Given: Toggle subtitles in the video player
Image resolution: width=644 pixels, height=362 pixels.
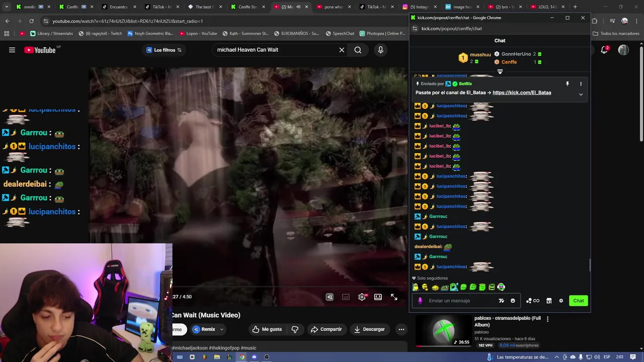Looking at the screenshot, I should 346,297.
